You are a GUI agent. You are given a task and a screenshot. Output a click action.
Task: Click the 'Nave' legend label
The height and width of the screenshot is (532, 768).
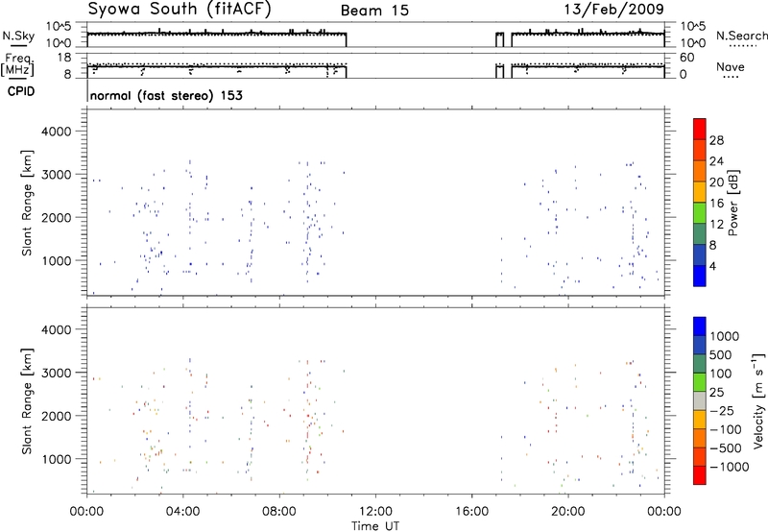click(x=731, y=67)
